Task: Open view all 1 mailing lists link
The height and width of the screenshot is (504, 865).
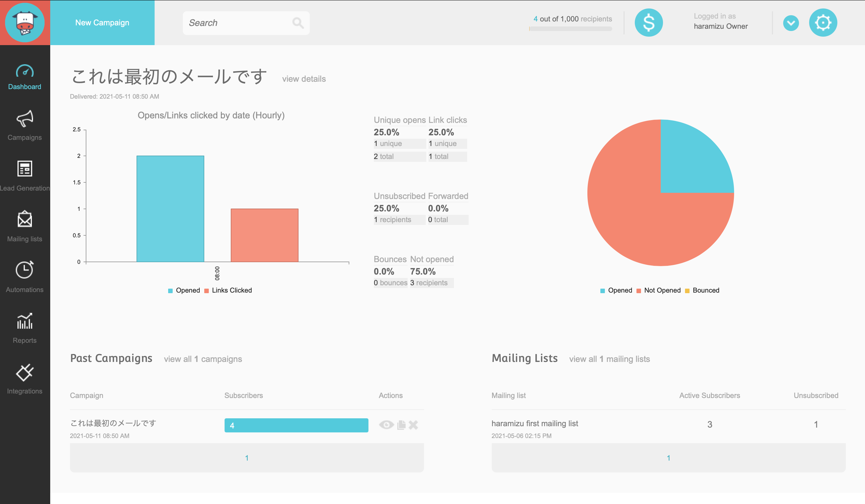Action: (609, 359)
